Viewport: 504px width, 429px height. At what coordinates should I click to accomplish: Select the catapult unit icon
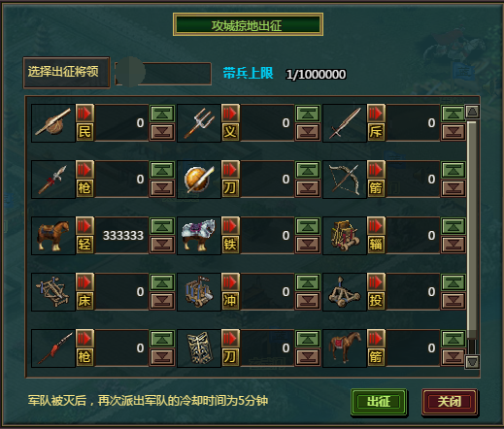[x=345, y=292]
